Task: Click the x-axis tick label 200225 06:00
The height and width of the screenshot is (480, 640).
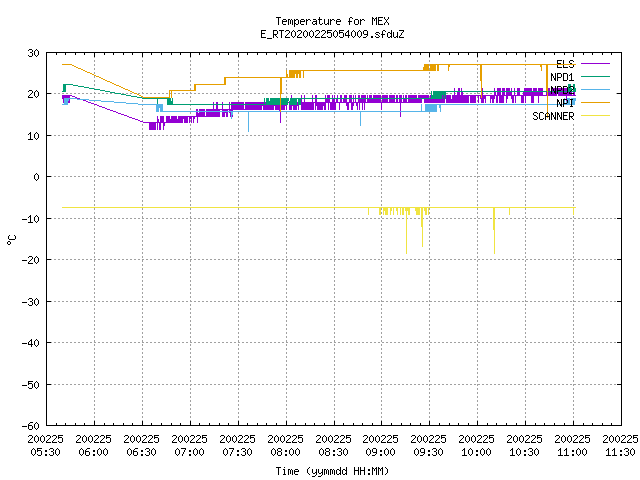Action: 93,446
